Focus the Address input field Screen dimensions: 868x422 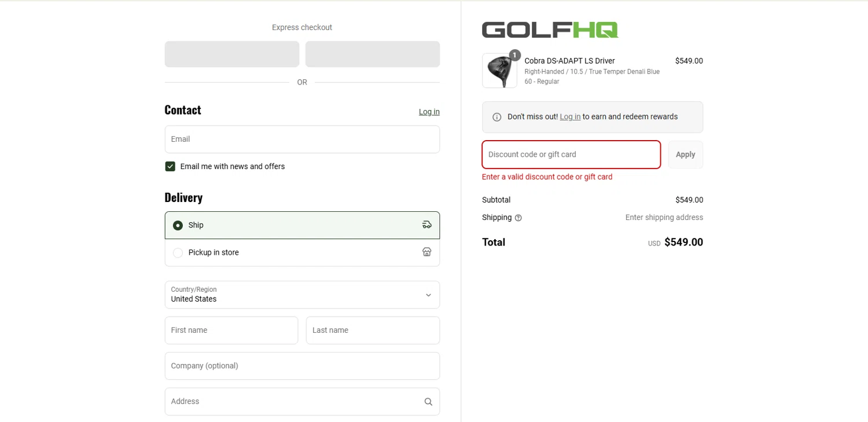pos(302,402)
